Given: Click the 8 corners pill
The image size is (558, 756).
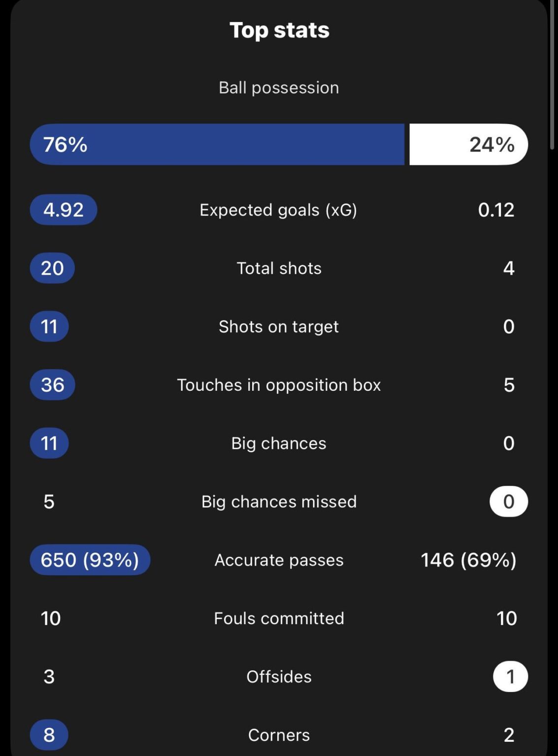Looking at the screenshot, I should tap(49, 735).
